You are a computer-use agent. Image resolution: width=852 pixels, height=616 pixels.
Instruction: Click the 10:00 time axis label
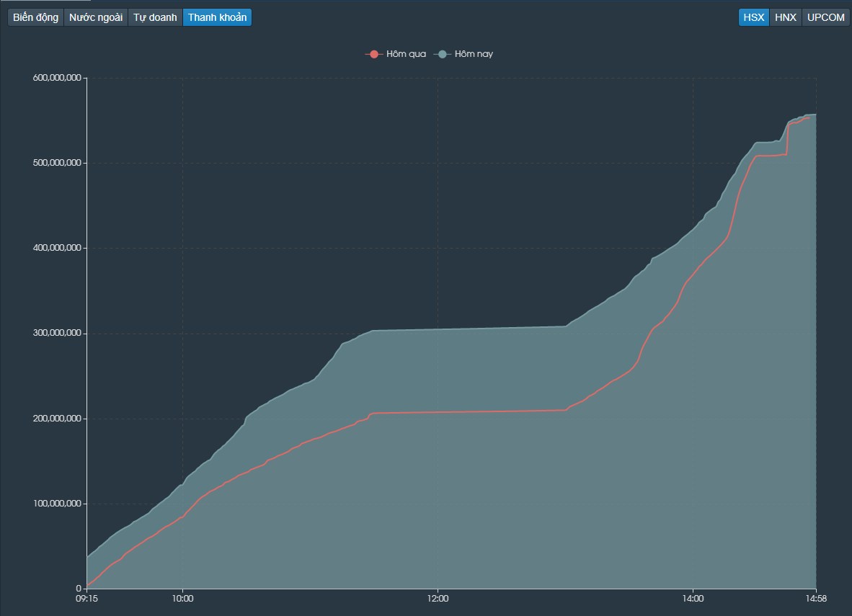[182, 599]
